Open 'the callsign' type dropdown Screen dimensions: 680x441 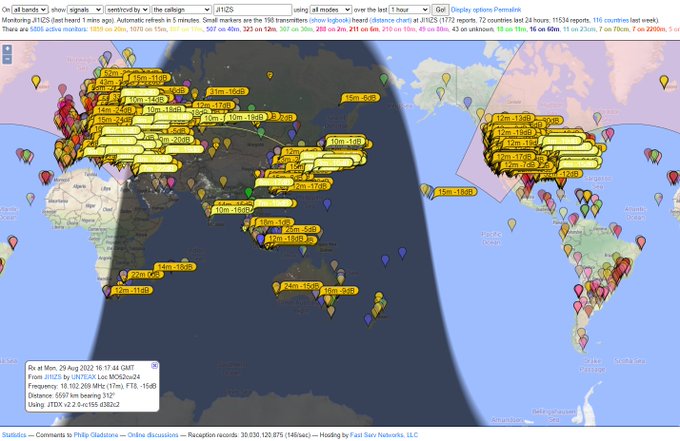(182, 10)
